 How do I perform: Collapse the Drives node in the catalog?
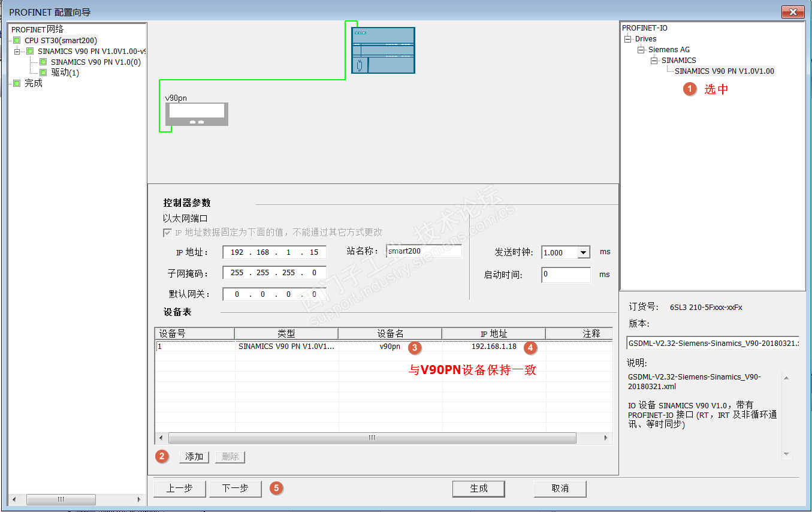[627, 39]
